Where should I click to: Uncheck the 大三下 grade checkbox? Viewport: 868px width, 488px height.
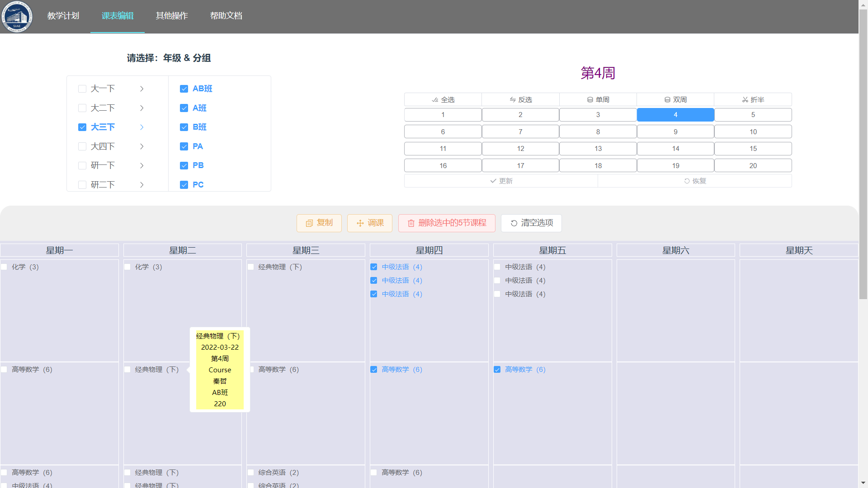point(82,127)
